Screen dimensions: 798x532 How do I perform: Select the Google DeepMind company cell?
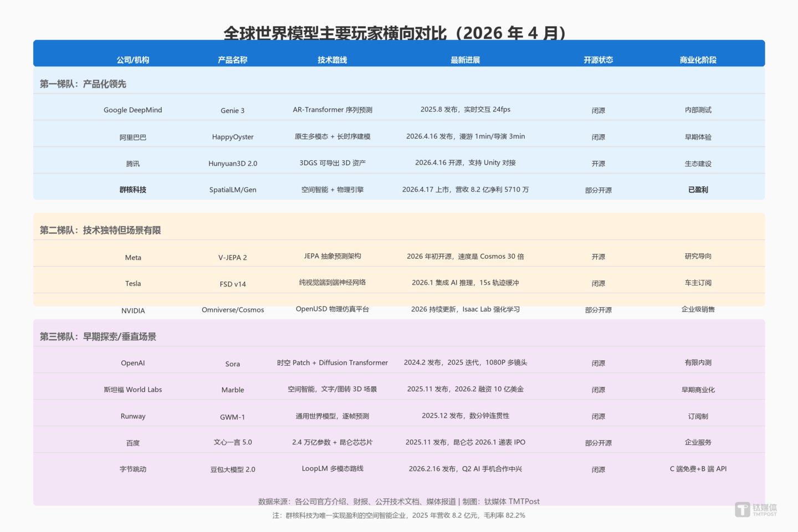(132, 110)
